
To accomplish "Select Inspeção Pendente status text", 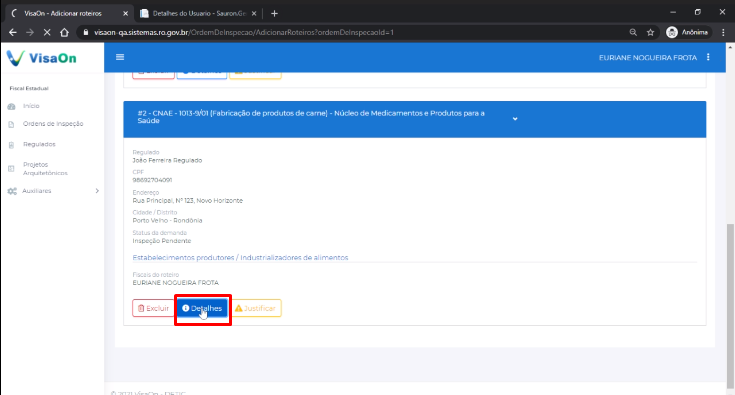I will pyautogui.click(x=162, y=241).
